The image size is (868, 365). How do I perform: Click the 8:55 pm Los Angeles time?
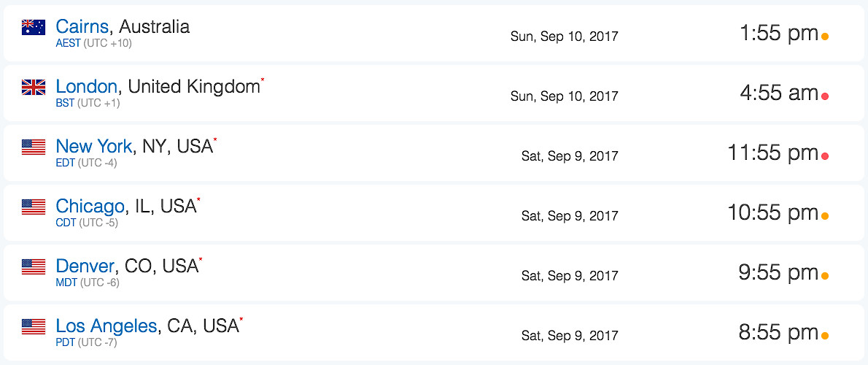click(x=778, y=333)
